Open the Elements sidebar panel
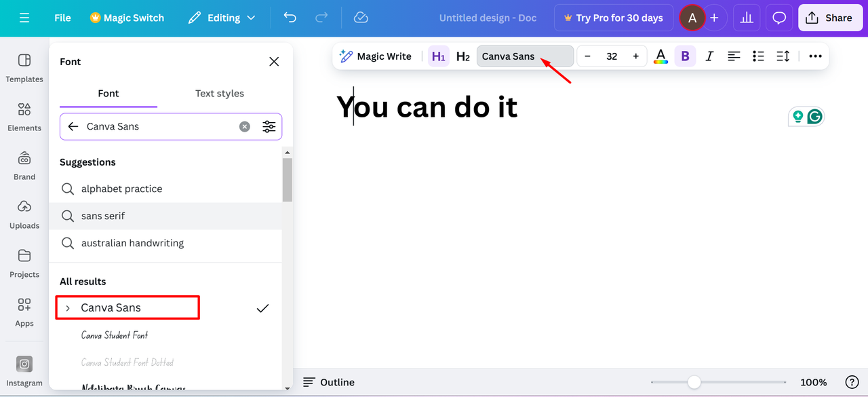 (x=24, y=117)
